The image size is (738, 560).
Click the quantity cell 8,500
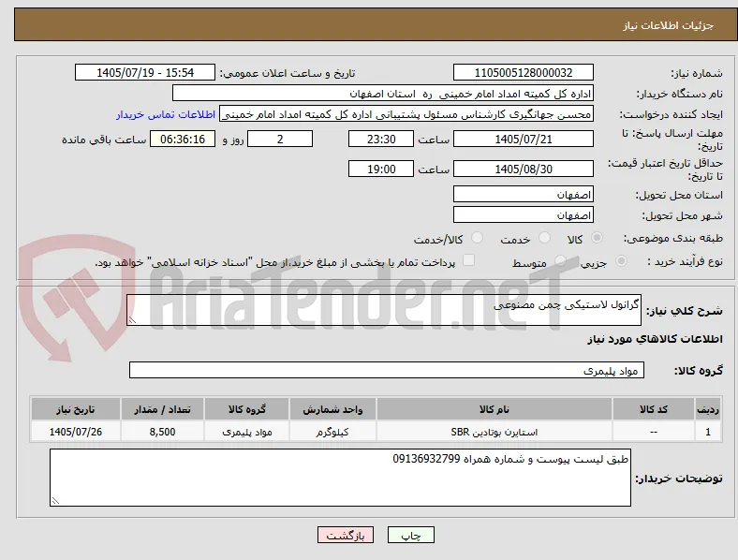click(x=162, y=432)
